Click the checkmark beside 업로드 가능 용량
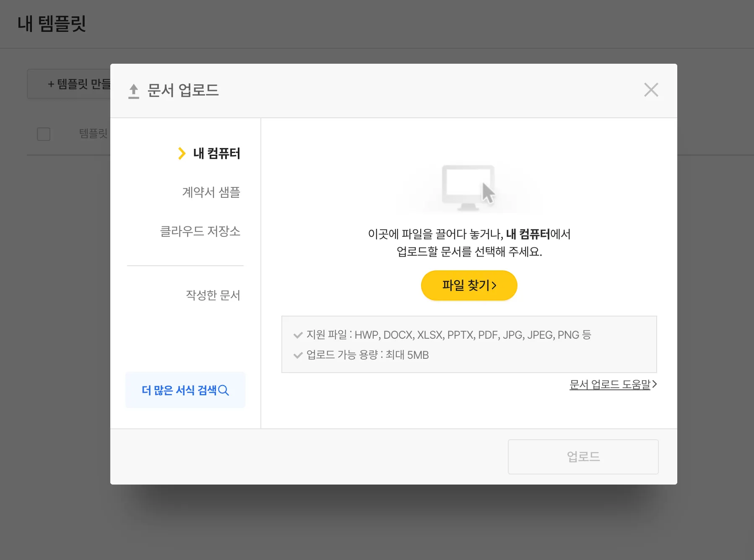The image size is (754, 560). coord(298,355)
